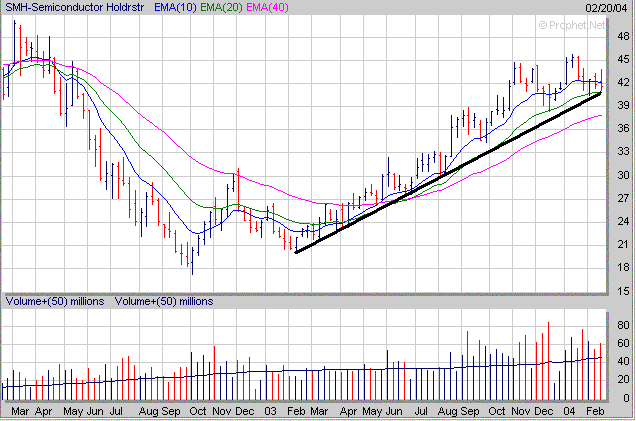Select the green EMA(20) legend label

tap(221, 7)
